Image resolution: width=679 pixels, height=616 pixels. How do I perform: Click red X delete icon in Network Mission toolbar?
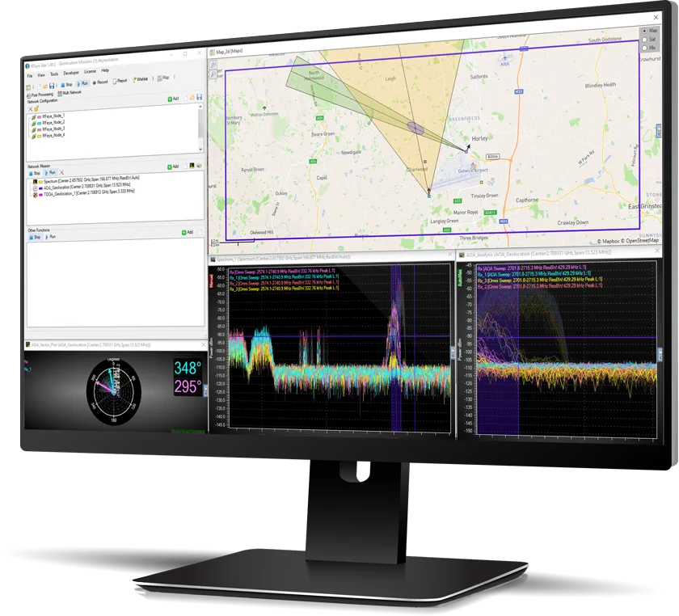[x=62, y=172]
